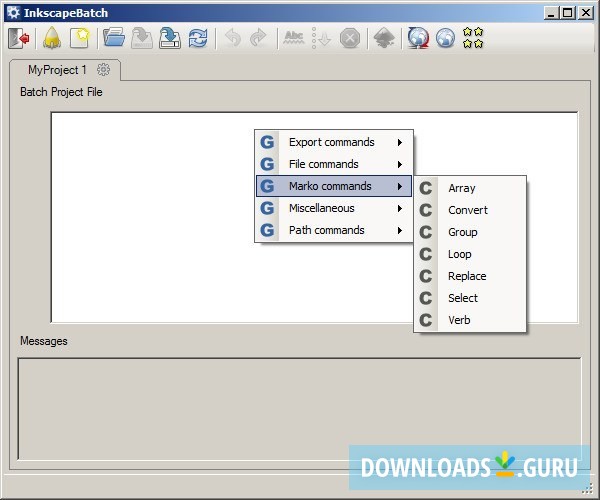This screenshot has height=500, width=600.
Task: Click C icon next to Loop
Action: point(426,254)
